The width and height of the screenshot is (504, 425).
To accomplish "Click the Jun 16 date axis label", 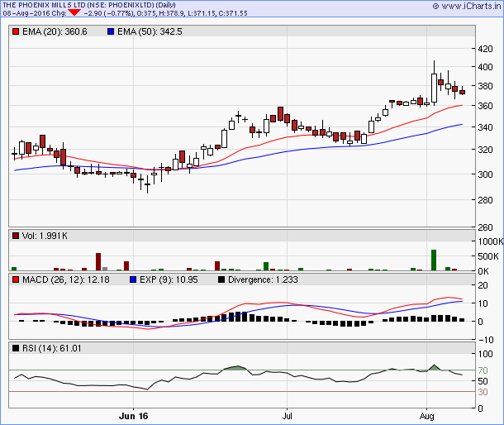I will tap(133, 416).
